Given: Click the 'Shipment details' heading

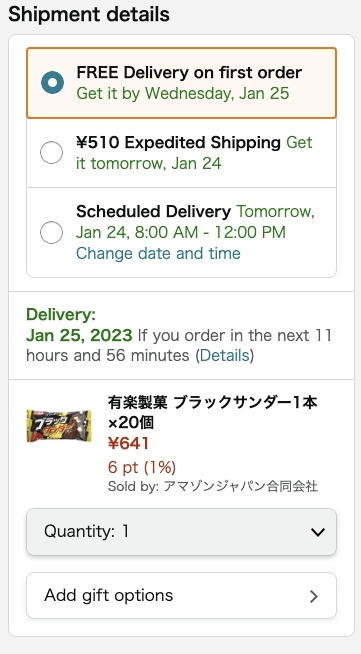Looking at the screenshot, I should (89, 14).
